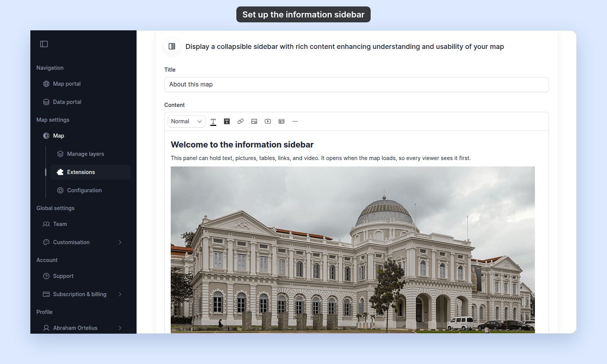Click the text color tool
This screenshot has width=607, height=364.
click(x=213, y=121)
